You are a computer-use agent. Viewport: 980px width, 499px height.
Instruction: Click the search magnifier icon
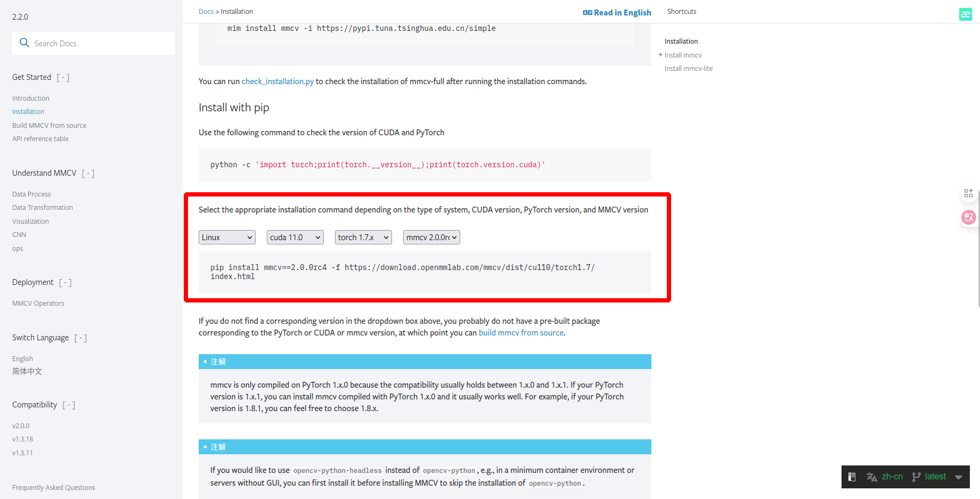(x=24, y=43)
